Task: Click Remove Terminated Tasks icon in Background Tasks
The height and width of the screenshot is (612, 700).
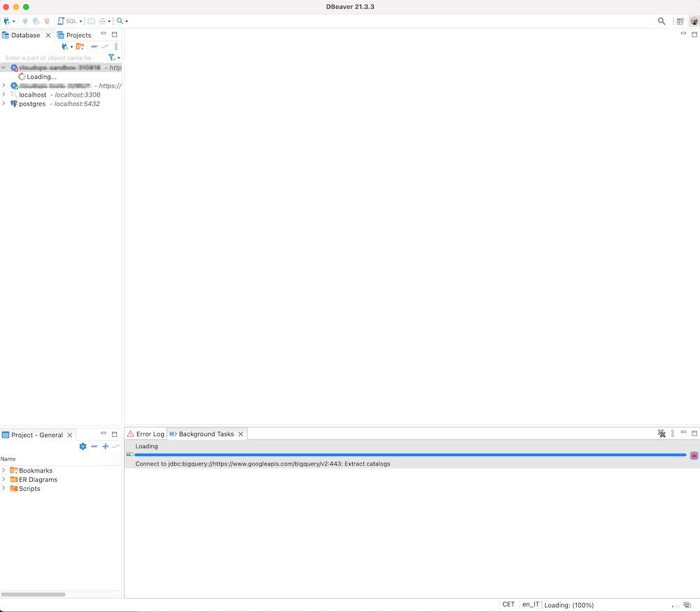Action: [x=661, y=433]
